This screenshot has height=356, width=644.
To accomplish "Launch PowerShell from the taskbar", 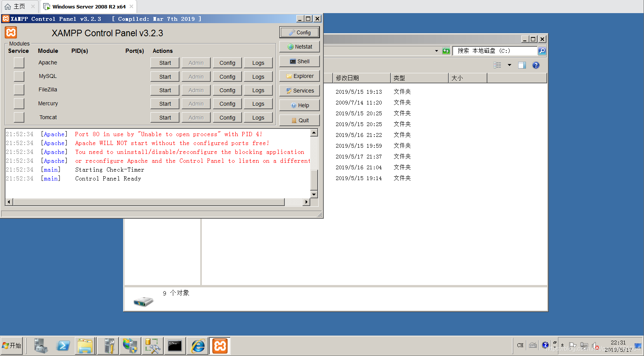I will click(63, 346).
